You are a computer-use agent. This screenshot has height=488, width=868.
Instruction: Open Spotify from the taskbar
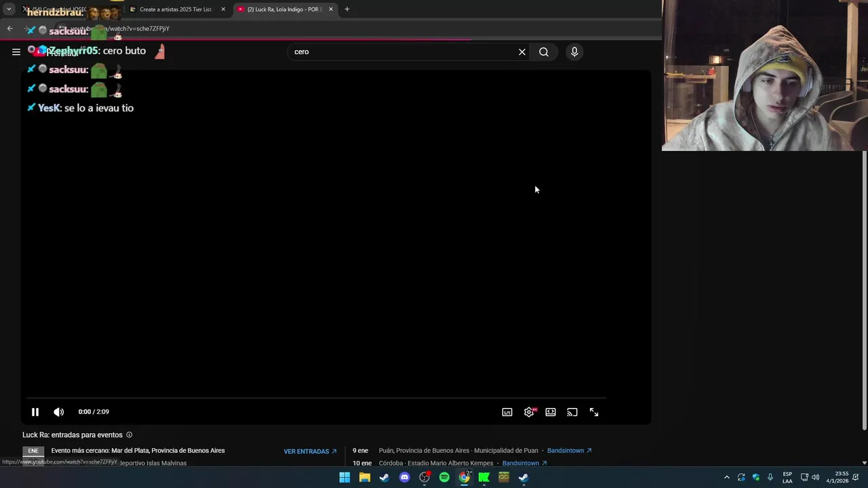tap(444, 477)
